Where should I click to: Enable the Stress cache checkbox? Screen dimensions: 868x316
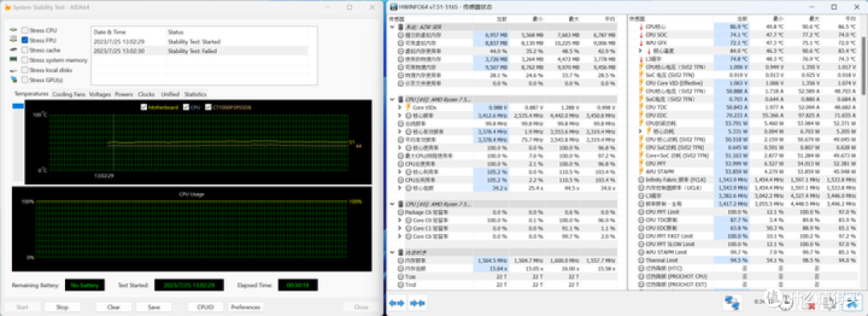[x=24, y=51]
